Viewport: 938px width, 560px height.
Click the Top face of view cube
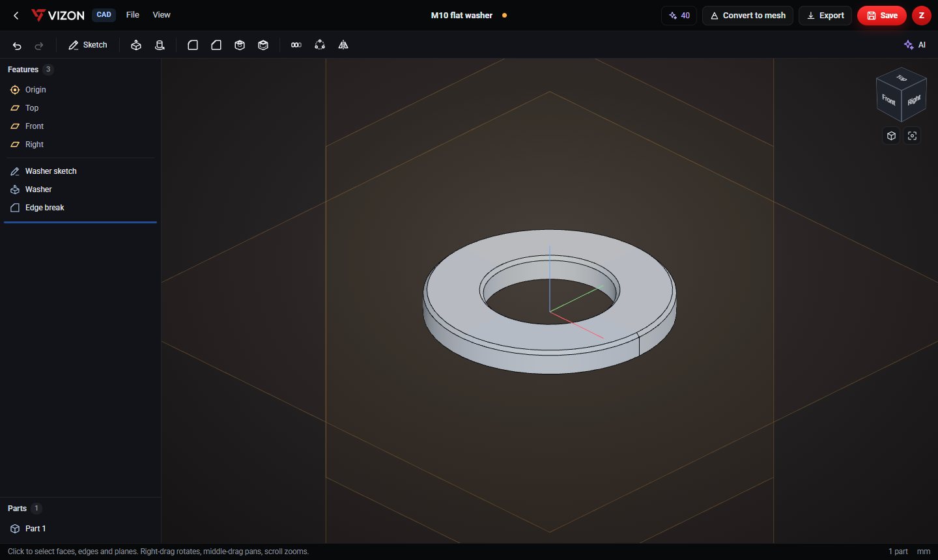coord(902,78)
